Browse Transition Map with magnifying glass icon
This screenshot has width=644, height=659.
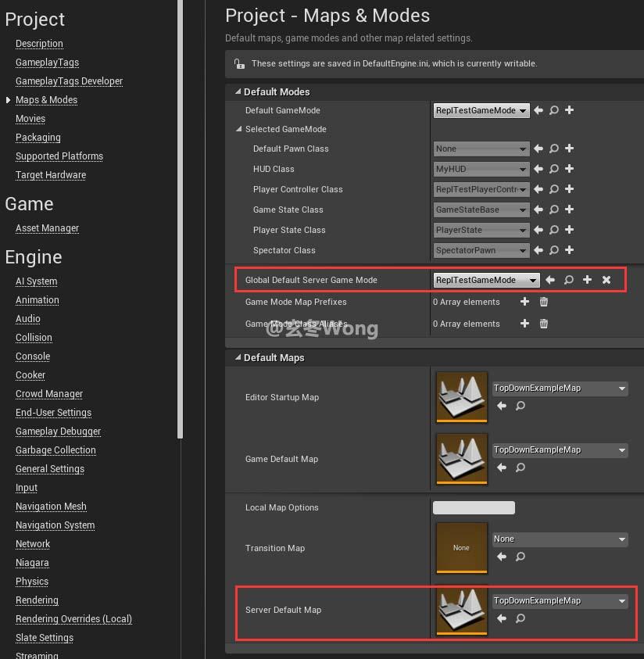[x=521, y=557]
